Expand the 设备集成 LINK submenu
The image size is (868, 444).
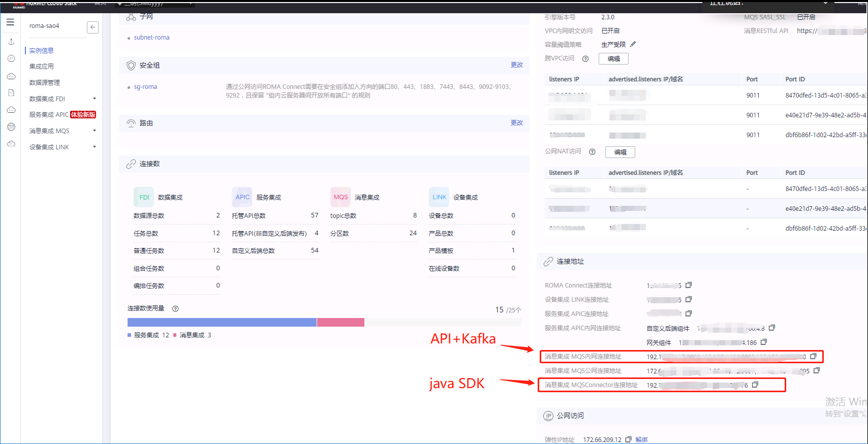click(95, 147)
